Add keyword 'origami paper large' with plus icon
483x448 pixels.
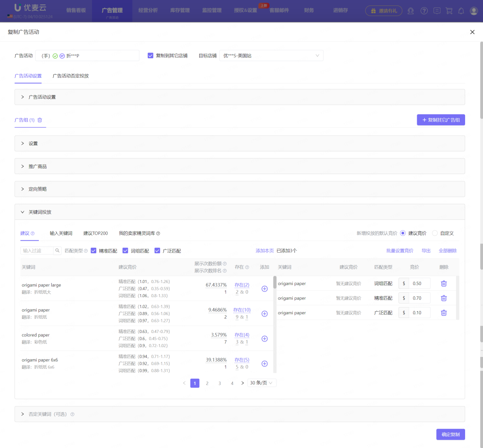point(265,289)
